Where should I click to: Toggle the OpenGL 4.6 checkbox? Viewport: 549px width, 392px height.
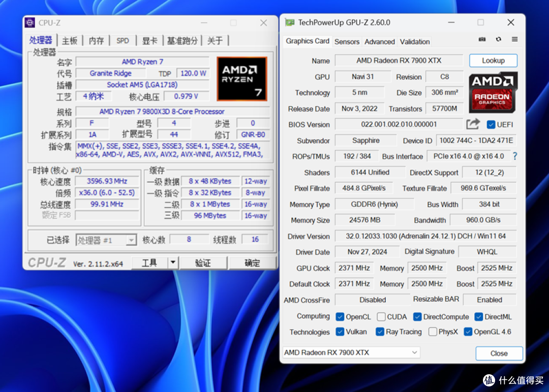(x=468, y=332)
